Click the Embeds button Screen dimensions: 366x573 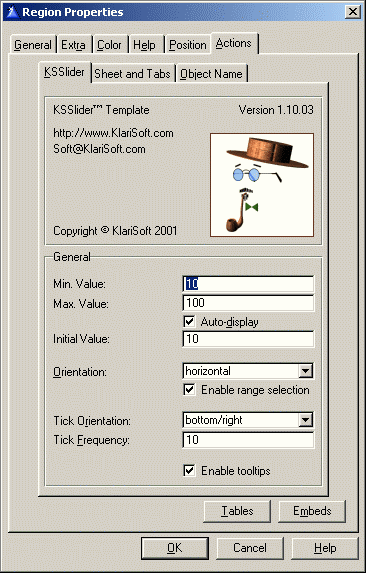click(312, 511)
